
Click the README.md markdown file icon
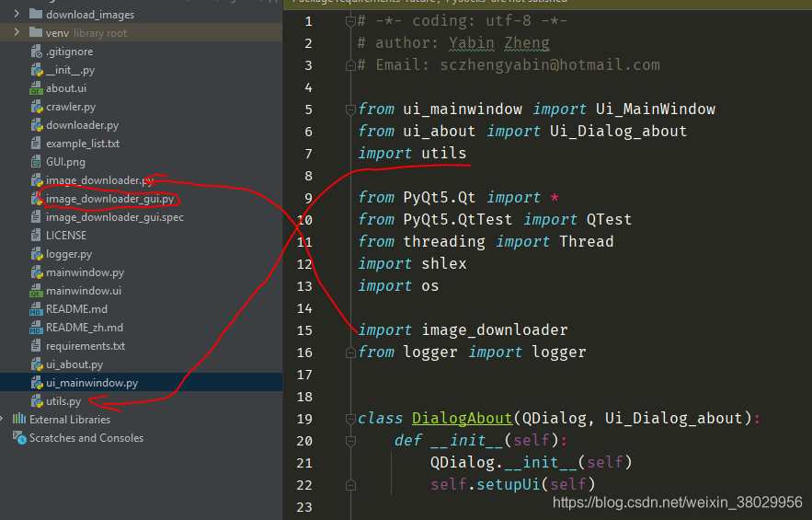tap(36, 309)
